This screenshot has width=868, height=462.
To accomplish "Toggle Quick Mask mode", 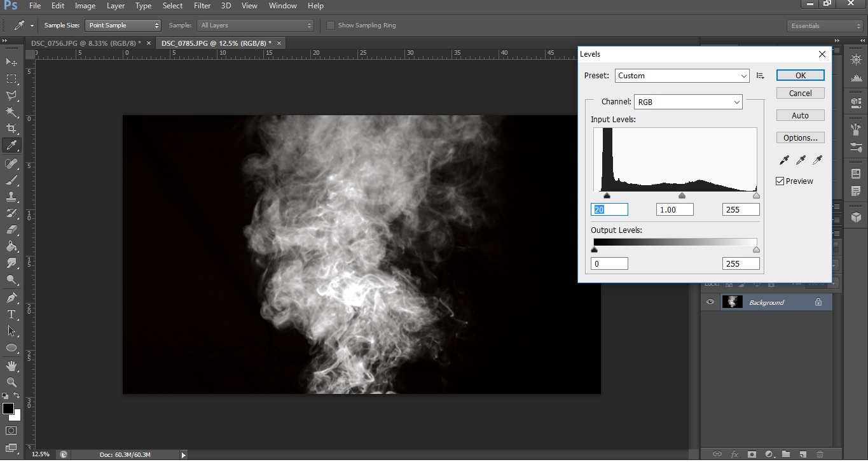I will (11, 431).
